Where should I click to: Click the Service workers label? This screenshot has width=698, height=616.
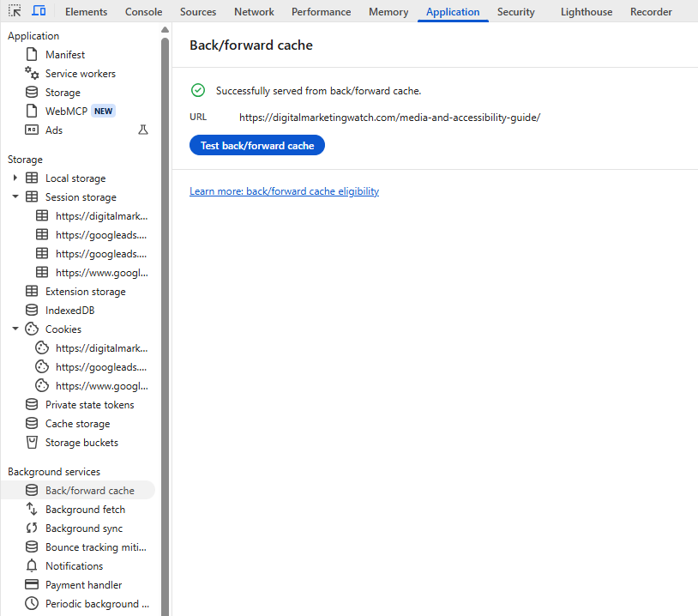(81, 74)
